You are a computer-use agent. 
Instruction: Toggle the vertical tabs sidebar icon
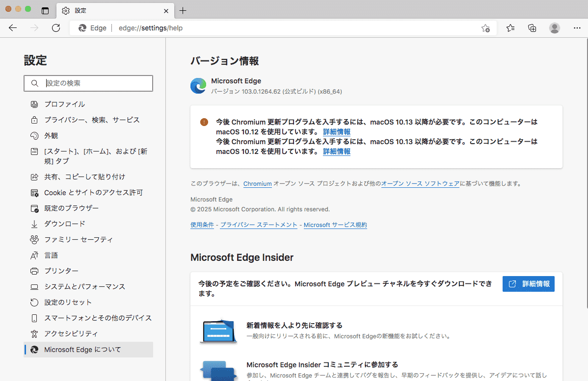point(45,10)
